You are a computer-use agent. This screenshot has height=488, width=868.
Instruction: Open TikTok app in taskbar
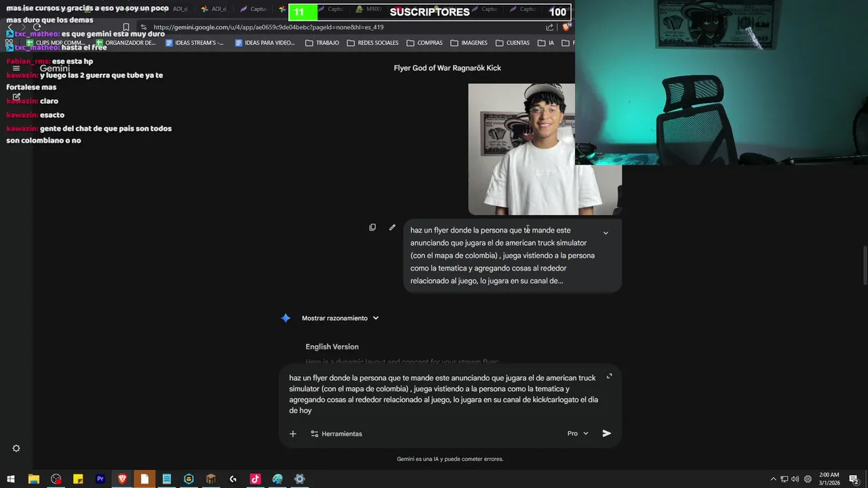point(255,479)
